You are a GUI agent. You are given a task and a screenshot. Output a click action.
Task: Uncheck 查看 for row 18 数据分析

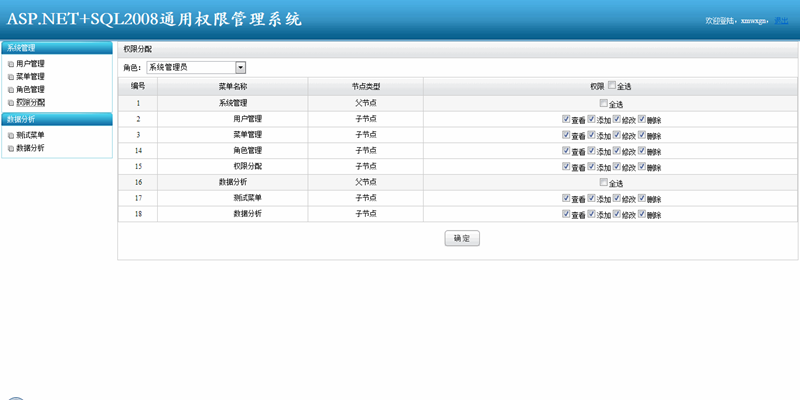coord(566,214)
